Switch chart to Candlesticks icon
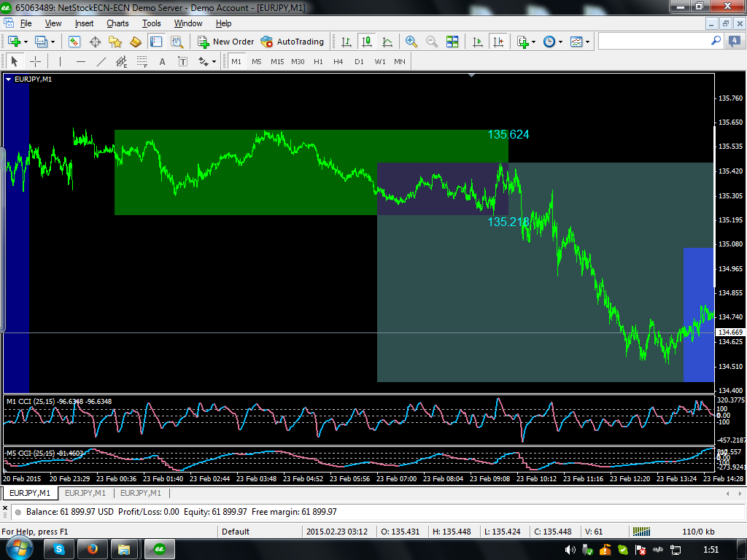 (x=367, y=42)
